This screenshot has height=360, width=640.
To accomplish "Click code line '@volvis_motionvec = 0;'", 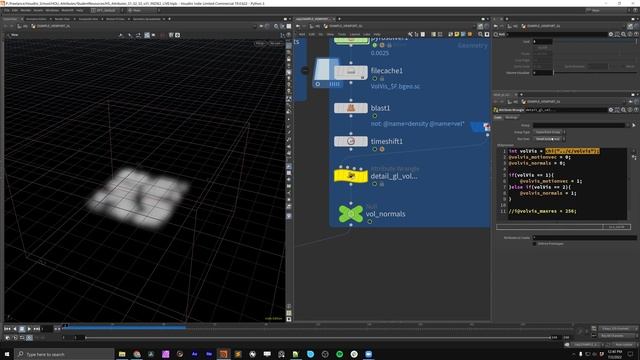I will coord(540,157).
